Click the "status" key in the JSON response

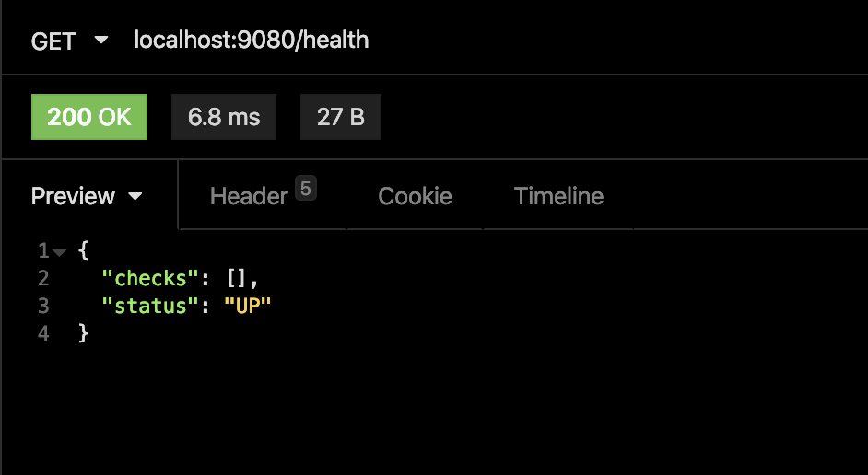tap(147, 306)
